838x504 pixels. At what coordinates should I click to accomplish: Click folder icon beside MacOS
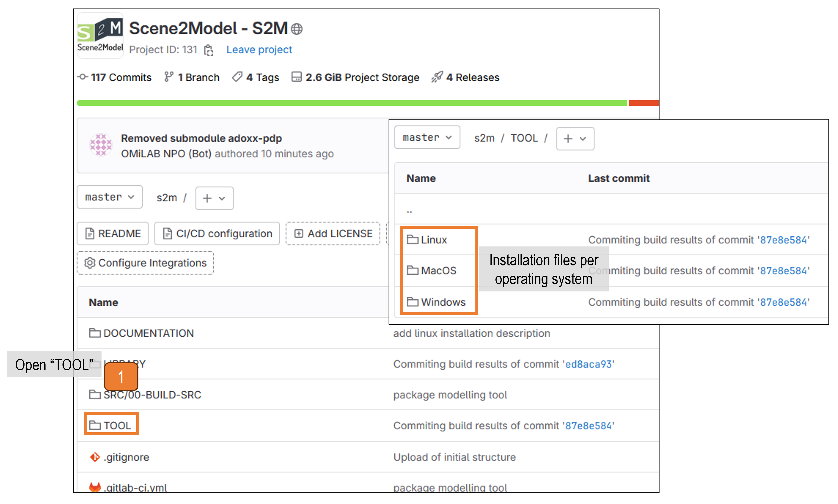click(412, 270)
